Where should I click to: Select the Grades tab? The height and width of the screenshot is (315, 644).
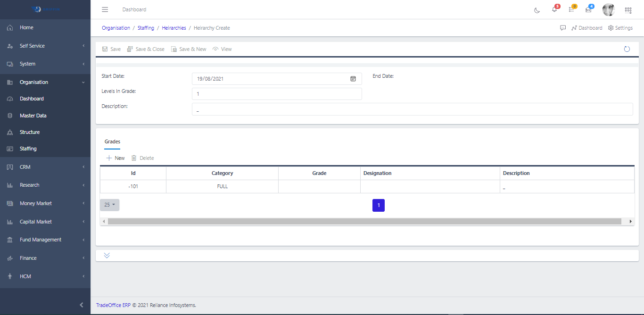click(x=112, y=141)
